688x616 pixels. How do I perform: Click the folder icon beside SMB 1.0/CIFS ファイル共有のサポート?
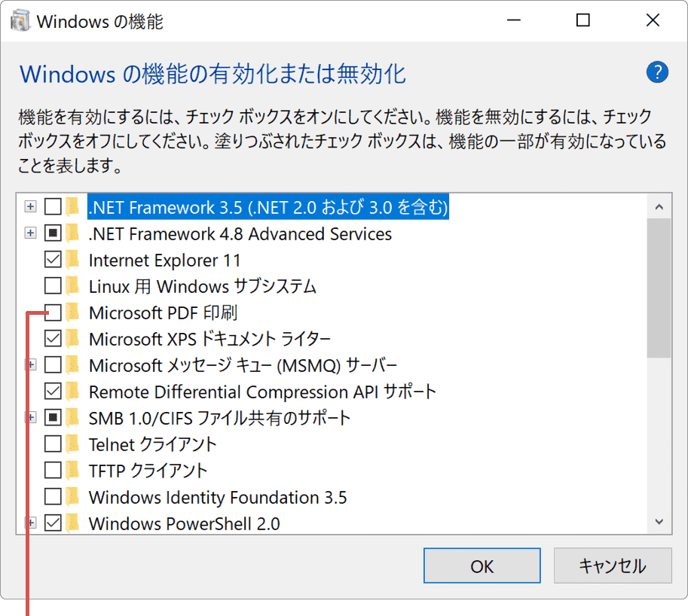[x=72, y=418]
